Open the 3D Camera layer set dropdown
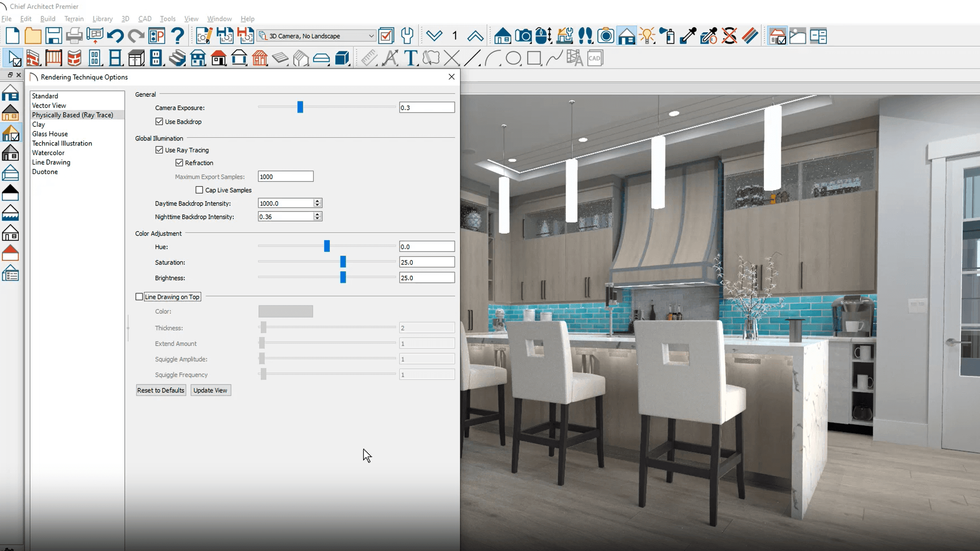980x551 pixels. click(x=371, y=36)
